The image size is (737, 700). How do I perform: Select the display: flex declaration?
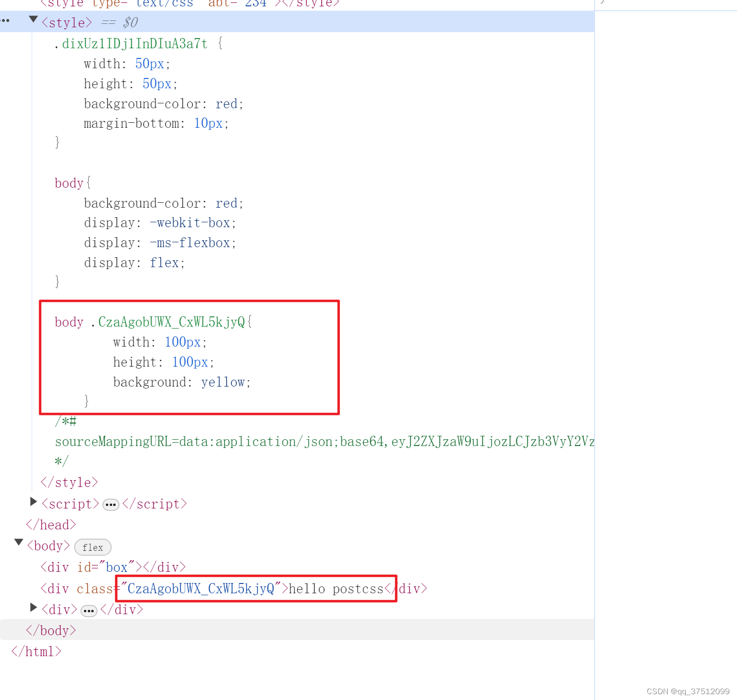point(134,262)
